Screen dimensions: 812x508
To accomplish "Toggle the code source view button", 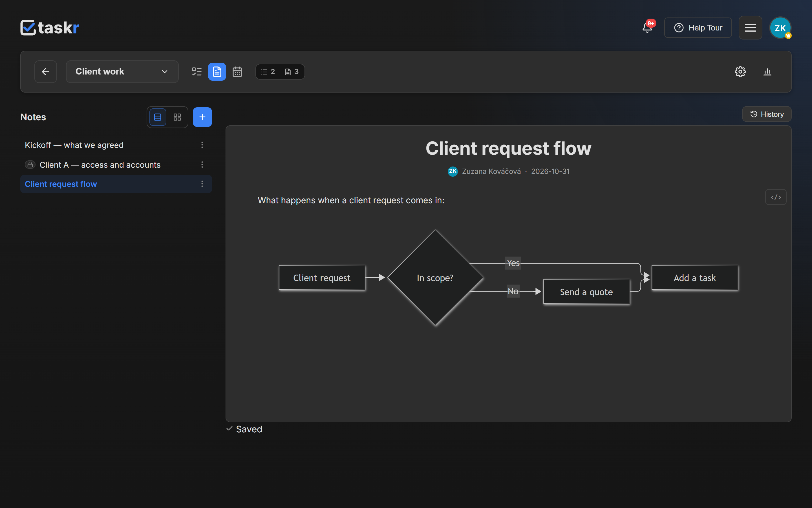I will tap(776, 197).
